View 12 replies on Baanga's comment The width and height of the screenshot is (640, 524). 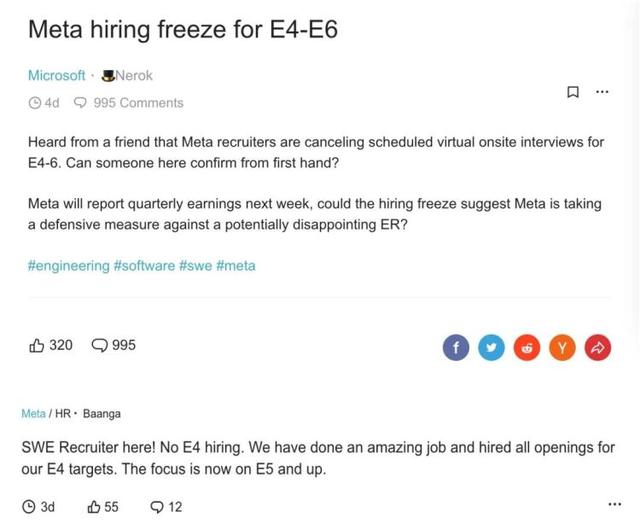(166, 507)
